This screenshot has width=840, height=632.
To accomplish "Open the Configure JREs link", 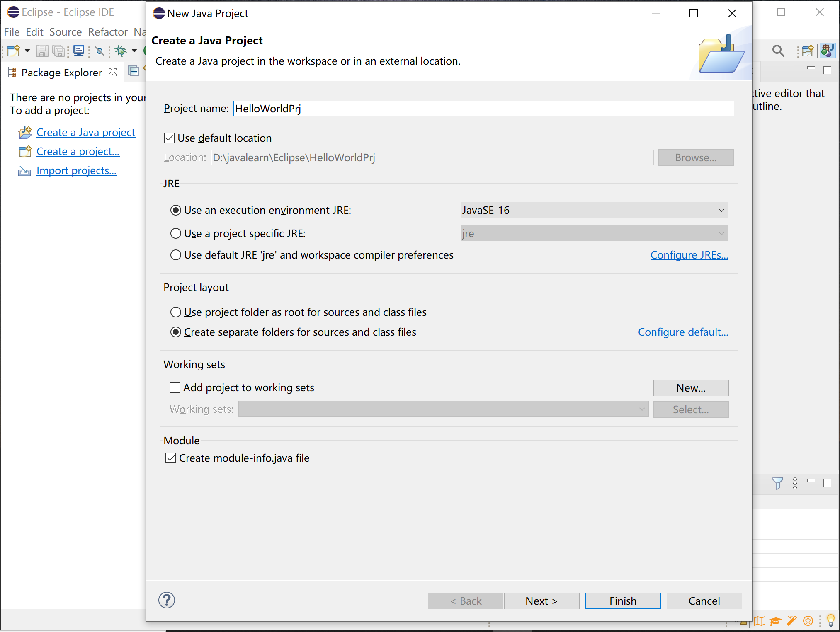I will (x=689, y=255).
